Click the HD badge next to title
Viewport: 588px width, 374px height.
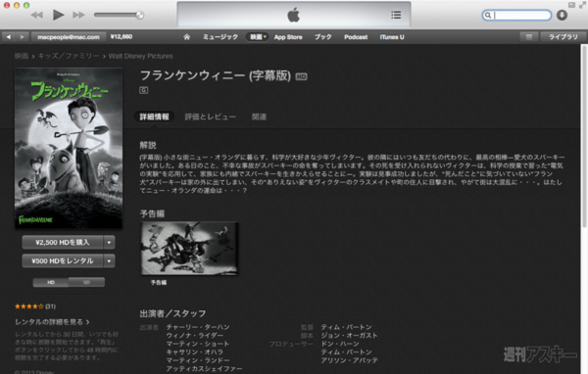(301, 76)
